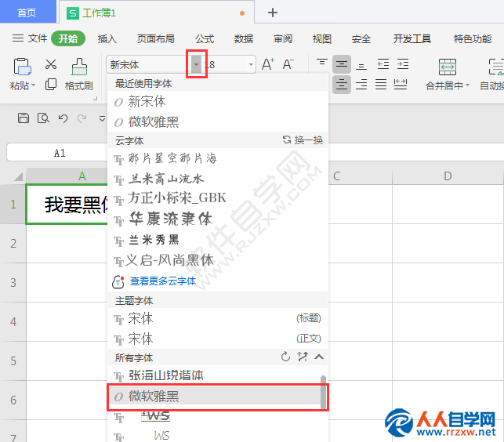Save the workbook with disk icon

click(24, 118)
